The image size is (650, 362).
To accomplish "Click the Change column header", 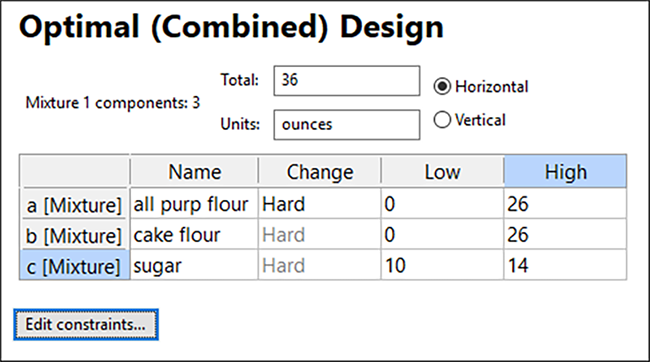I will pos(319,172).
